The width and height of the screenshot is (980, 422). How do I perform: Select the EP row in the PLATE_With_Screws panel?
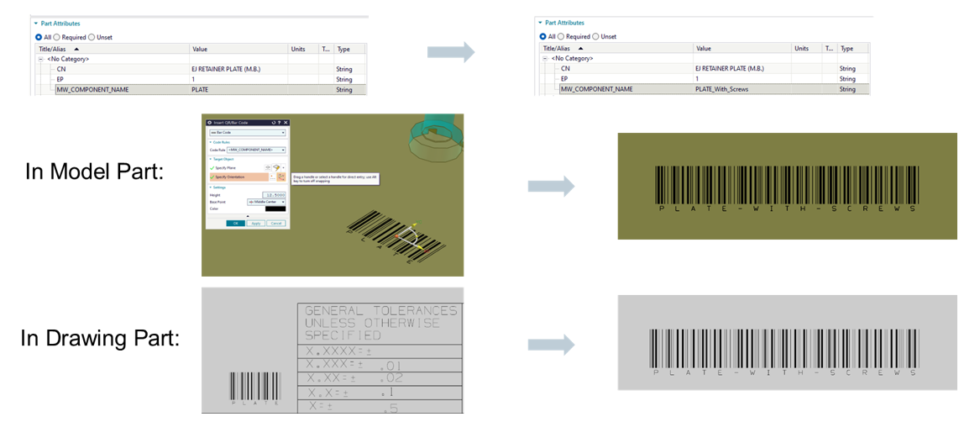705,79
